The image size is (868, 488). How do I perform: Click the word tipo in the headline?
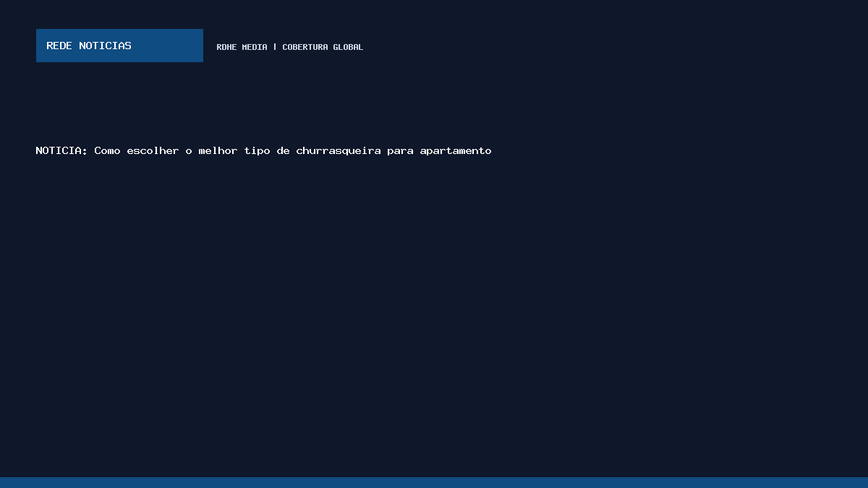coord(257,150)
